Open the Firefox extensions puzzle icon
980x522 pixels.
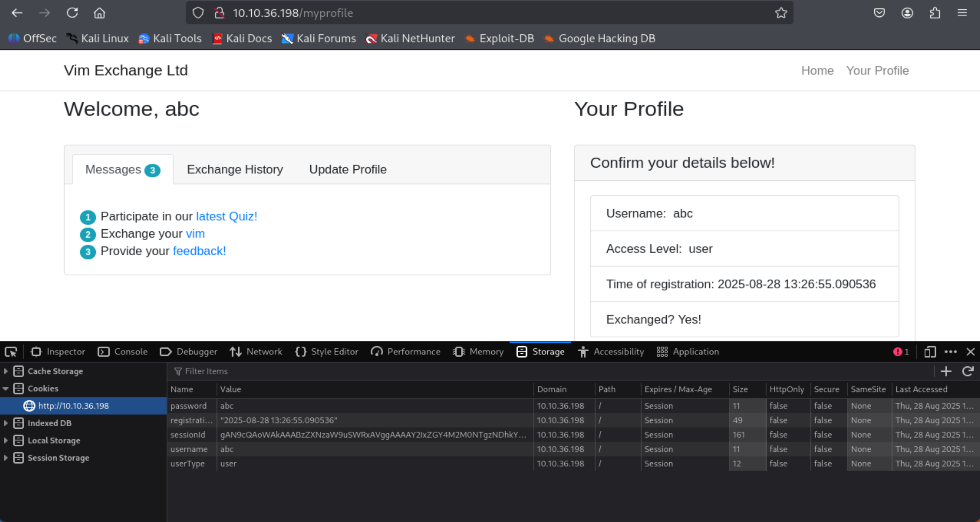tap(935, 13)
